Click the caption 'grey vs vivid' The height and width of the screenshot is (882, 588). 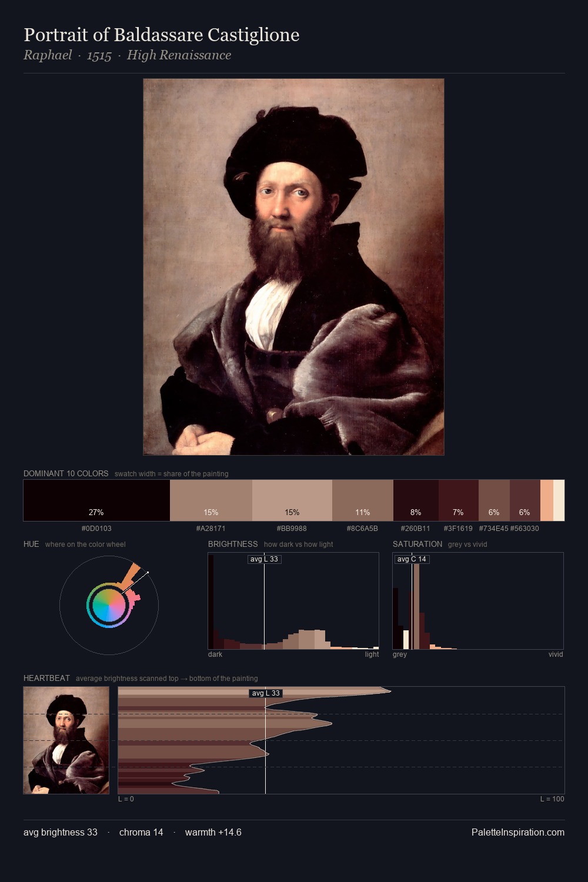pos(467,544)
